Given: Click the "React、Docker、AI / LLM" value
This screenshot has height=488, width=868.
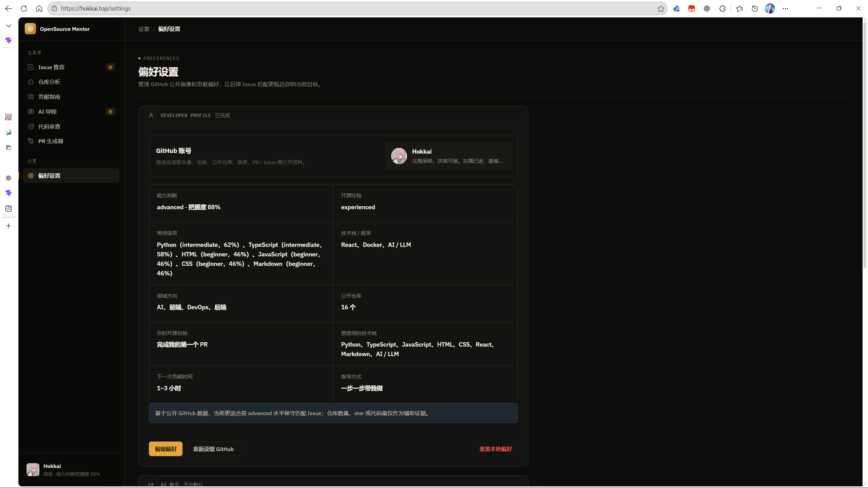Looking at the screenshot, I should 376,245.
